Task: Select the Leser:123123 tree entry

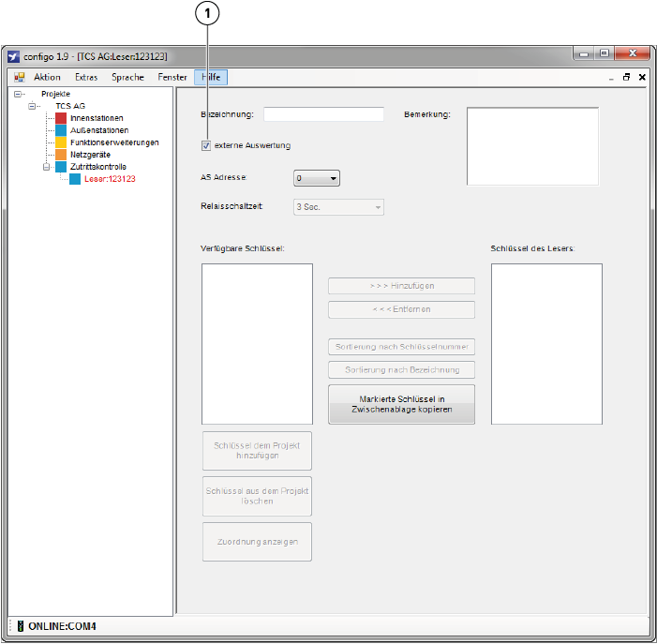Action: click(x=110, y=179)
